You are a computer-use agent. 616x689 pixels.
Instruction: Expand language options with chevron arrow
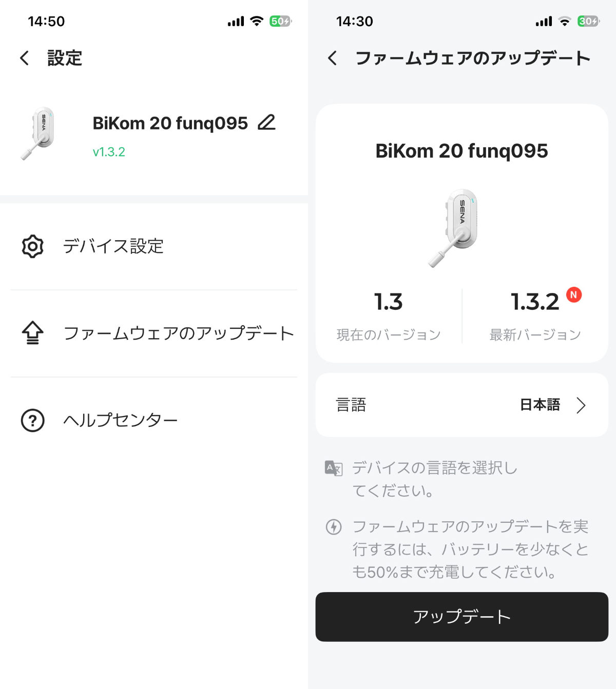point(581,405)
